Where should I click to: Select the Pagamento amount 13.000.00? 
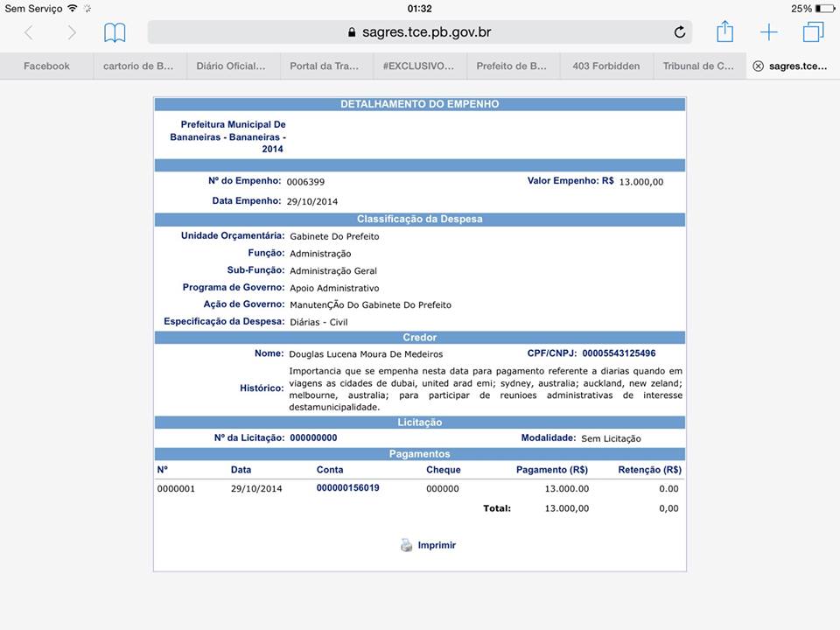567,488
